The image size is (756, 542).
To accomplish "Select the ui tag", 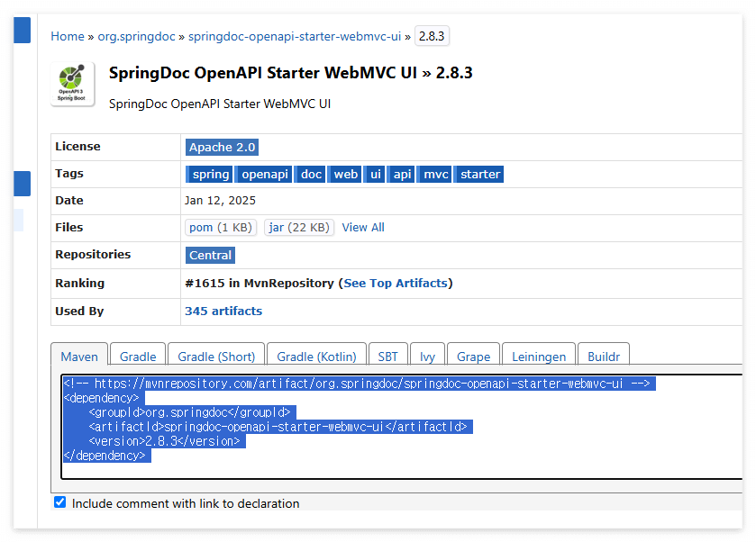I will [x=375, y=174].
